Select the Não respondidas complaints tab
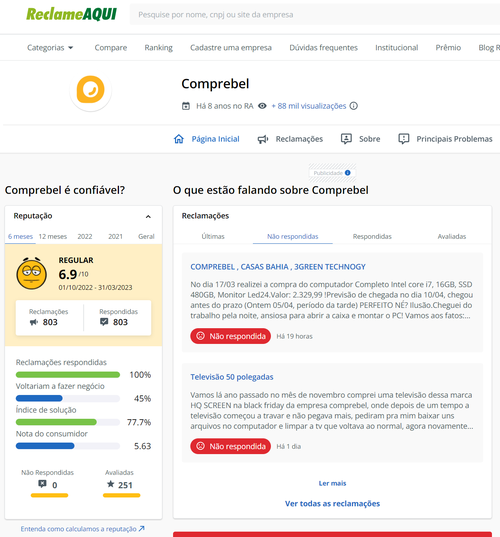500x537 pixels. pos(292,236)
